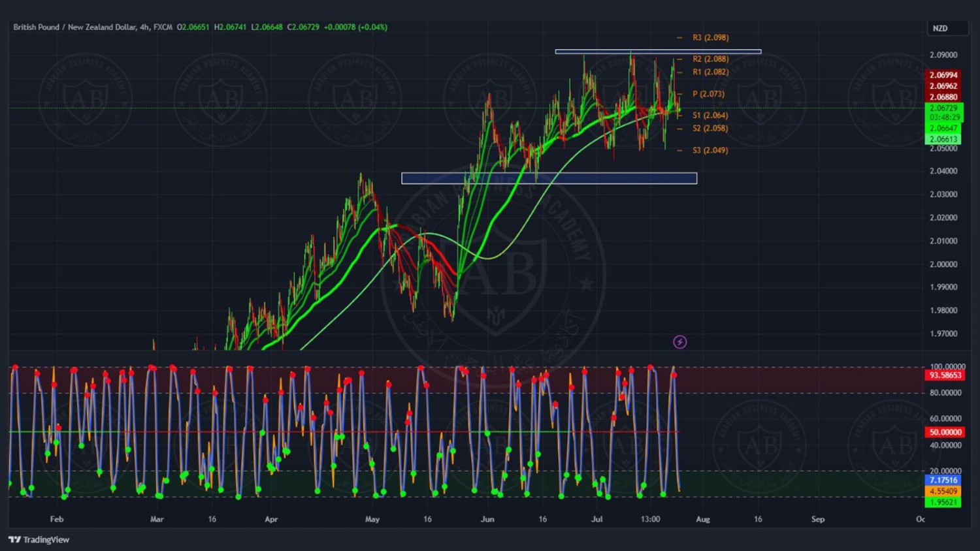The image size is (980, 551).
Task: Click the Aug label on the time axis
Action: pos(703,520)
